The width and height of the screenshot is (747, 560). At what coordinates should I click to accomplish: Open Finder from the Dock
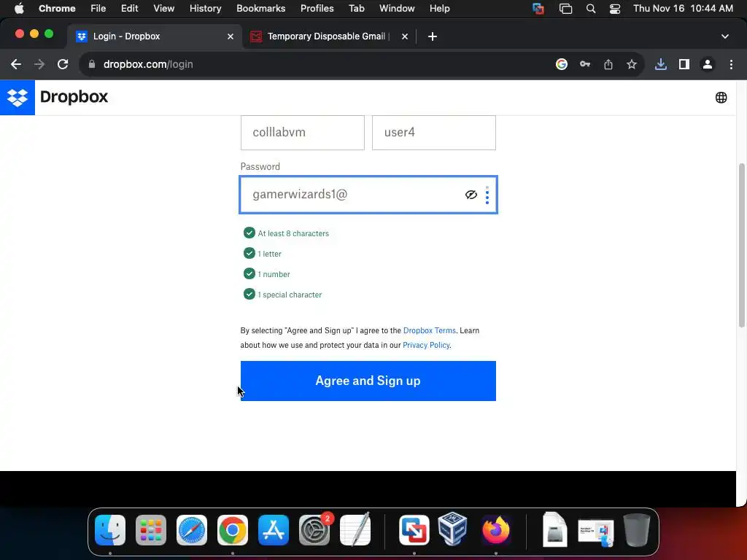point(110,530)
